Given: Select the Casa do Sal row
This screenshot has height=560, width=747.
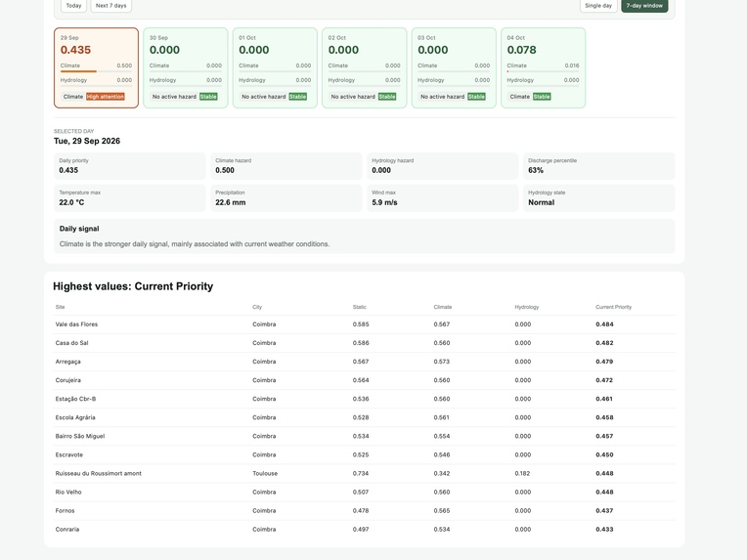Looking at the screenshot, I should tap(365, 343).
